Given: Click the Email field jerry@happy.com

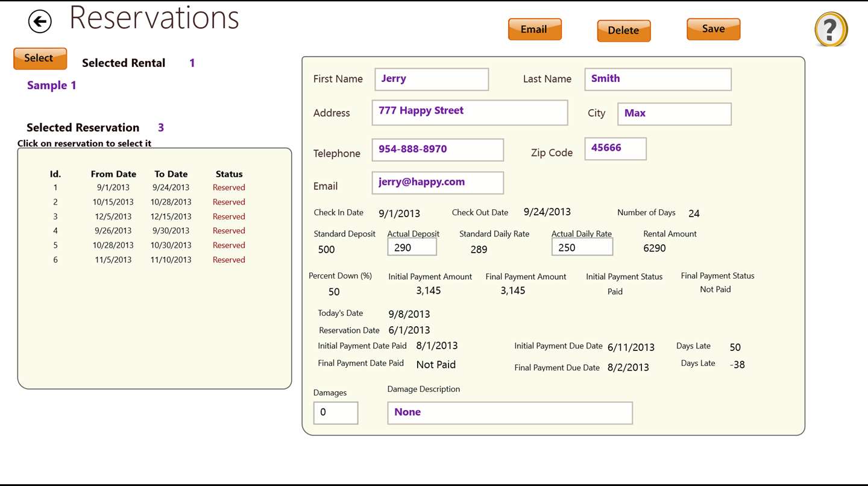Looking at the screenshot, I should [x=438, y=183].
